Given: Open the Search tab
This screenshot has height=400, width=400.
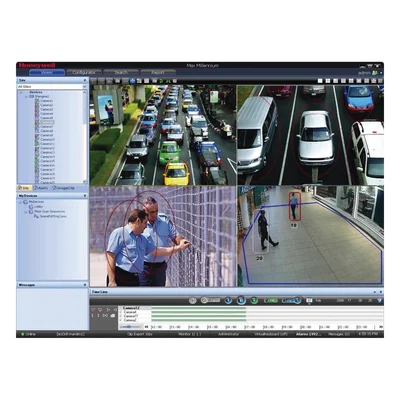Looking at the screenshot, I should (x=121, y=72).
